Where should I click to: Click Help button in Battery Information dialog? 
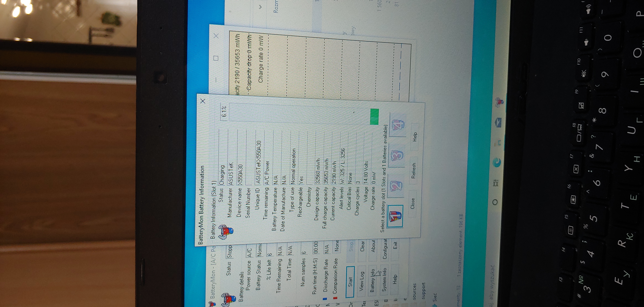415,137
